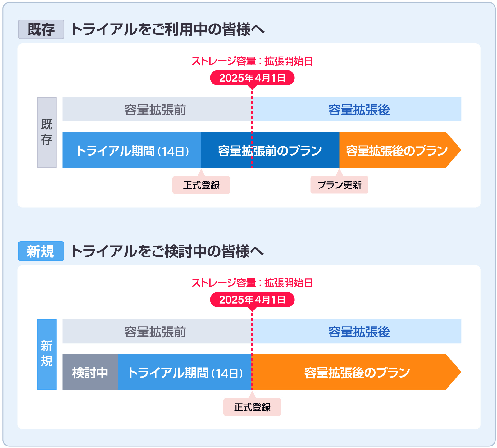Click the heading トライアルをご検討中の皆様へ
The height and width of the screenshot is (448, 497).
click(168, 251)
